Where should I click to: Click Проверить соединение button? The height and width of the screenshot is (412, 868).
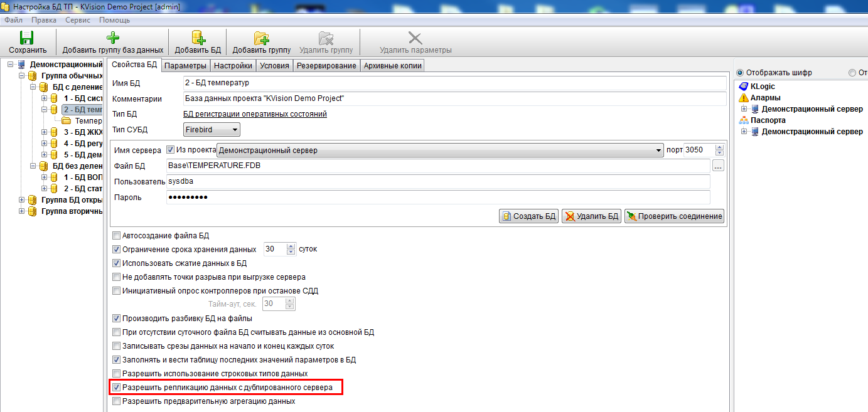click(x=675, y=216)
